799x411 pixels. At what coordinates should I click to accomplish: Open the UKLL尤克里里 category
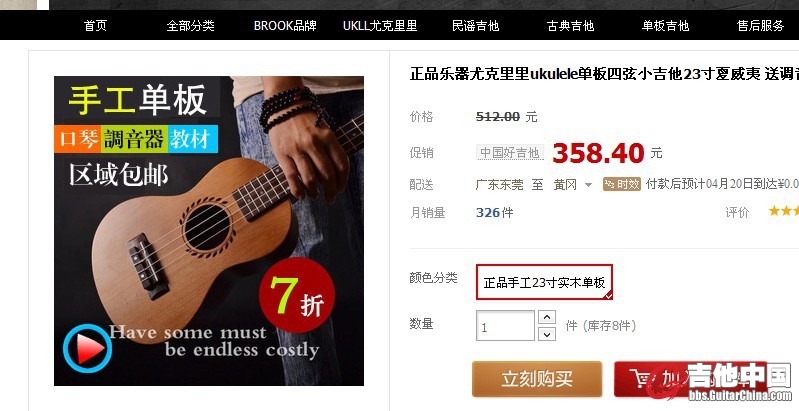[x=380, y=25]
